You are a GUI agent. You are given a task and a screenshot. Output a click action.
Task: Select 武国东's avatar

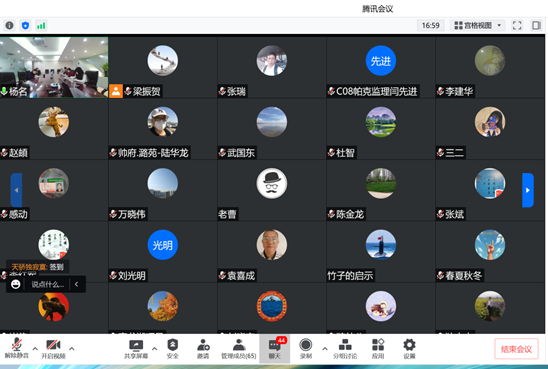272,122
